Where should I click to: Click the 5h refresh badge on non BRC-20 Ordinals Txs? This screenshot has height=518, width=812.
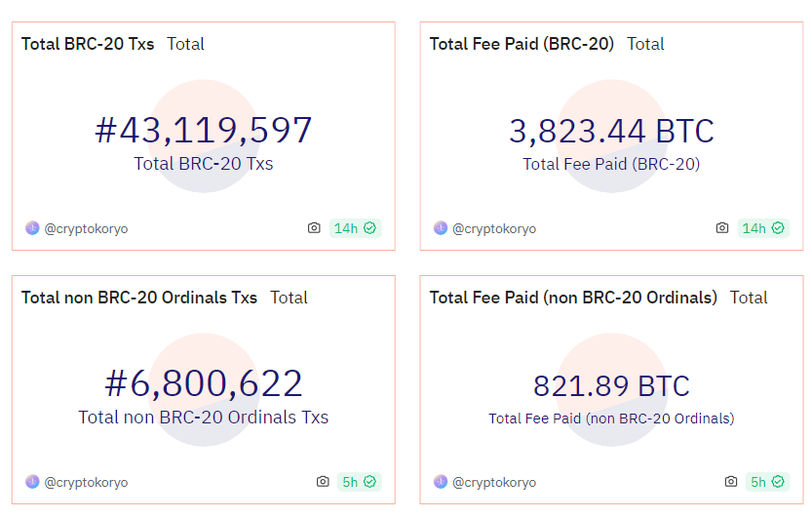pyautogui.click(x=359, y=482)
